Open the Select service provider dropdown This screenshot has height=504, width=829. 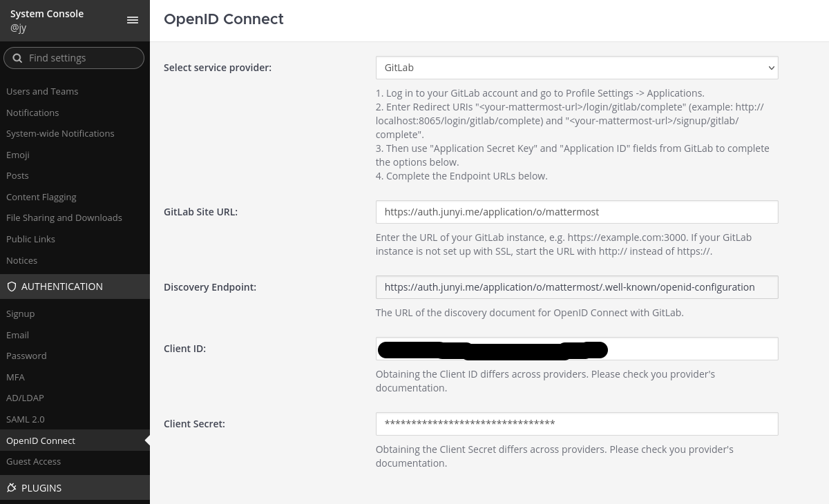(x=577, y=68)
